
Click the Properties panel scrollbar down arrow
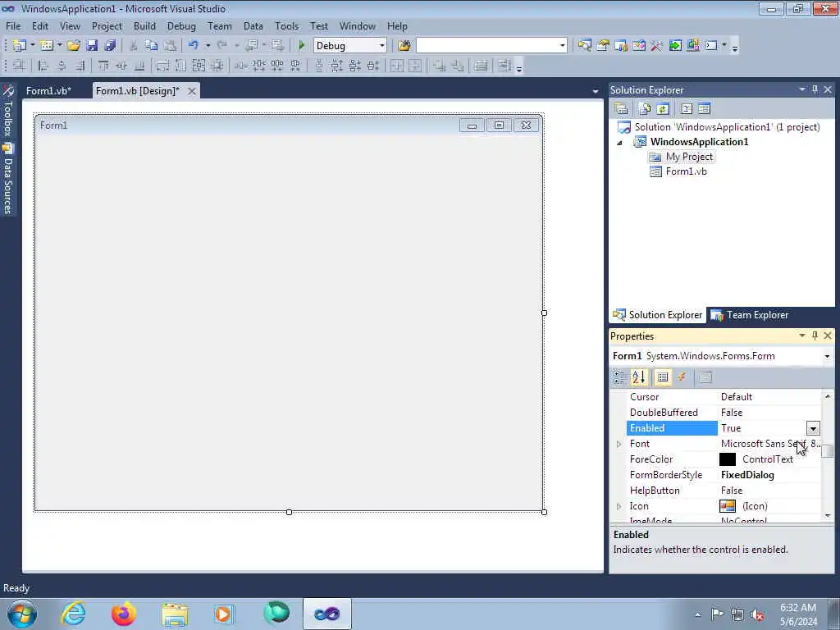pos(828,515)
